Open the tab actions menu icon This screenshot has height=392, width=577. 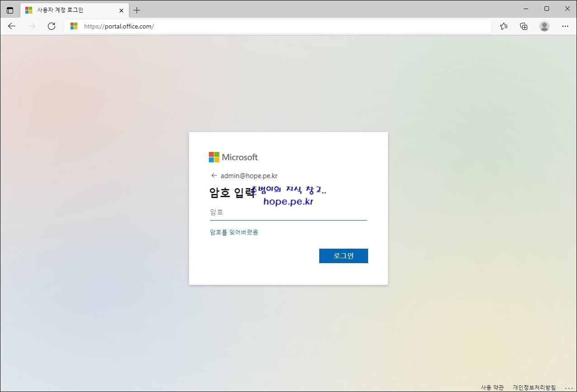click(x=10, y=10)
